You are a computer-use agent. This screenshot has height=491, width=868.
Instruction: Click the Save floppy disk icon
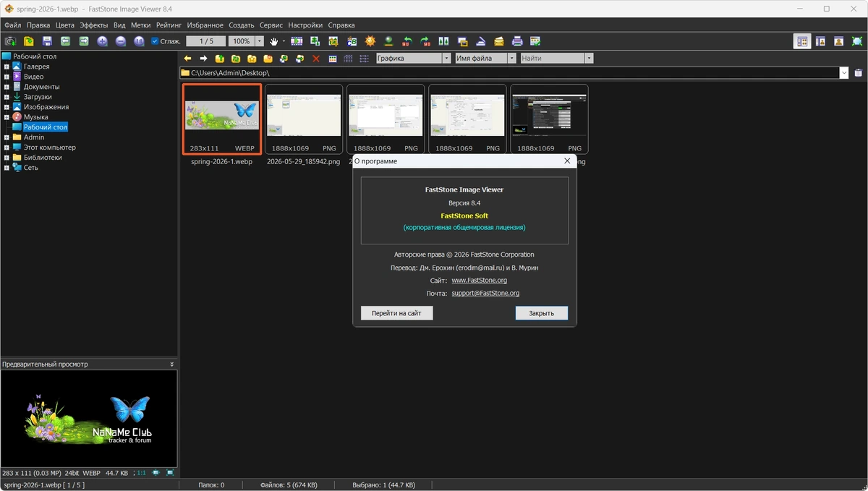click(47, 41)
